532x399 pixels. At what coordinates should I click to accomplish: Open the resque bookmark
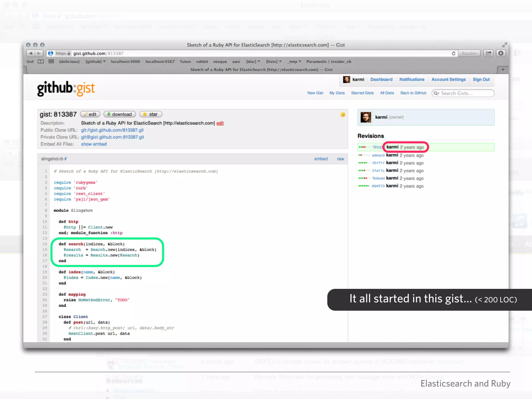pos(220,62)
